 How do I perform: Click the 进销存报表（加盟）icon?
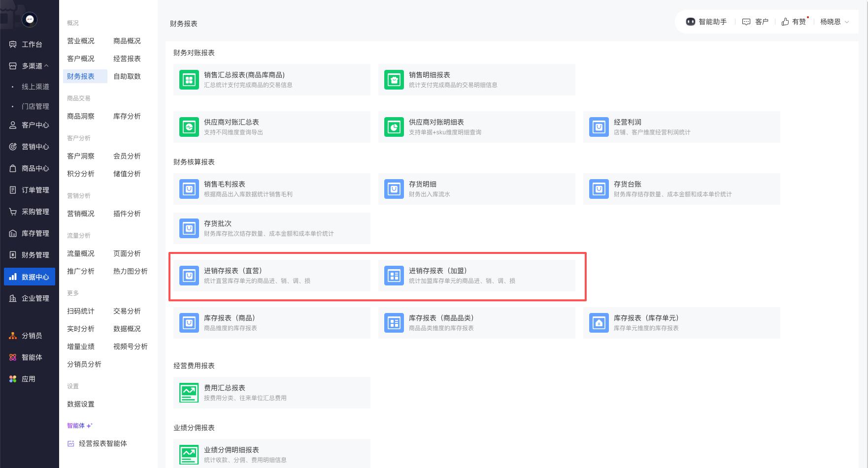(394, 276)
